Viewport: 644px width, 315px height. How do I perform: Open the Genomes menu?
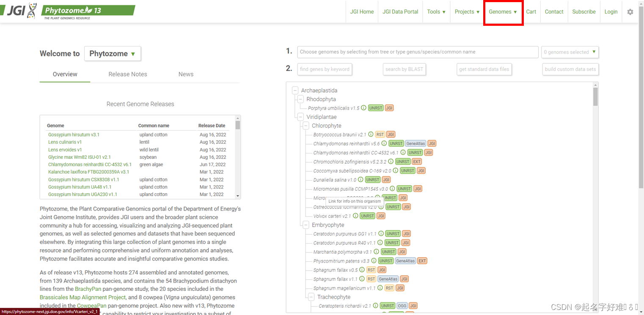click(x=503, y=12)
